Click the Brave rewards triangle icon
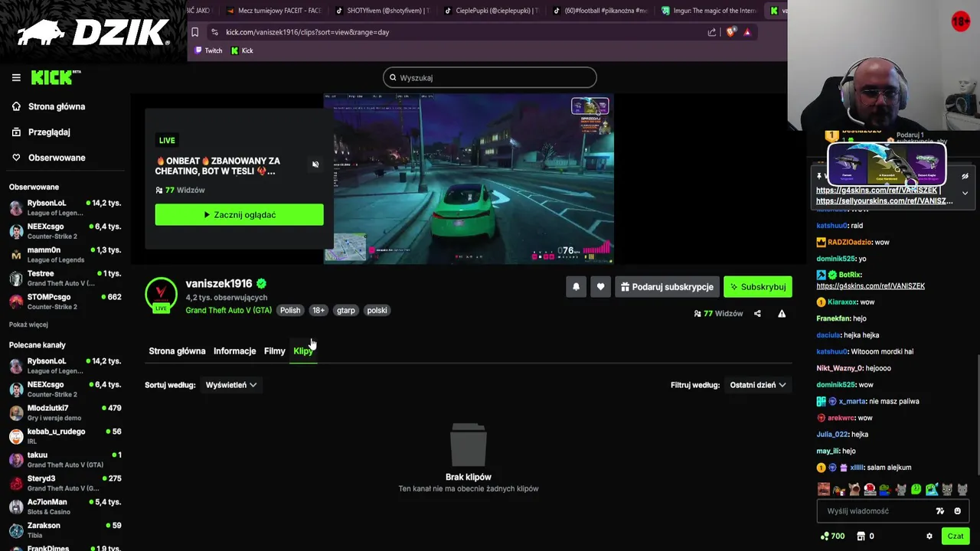Screen dimensions: 980x551 (x=747, y=32)
